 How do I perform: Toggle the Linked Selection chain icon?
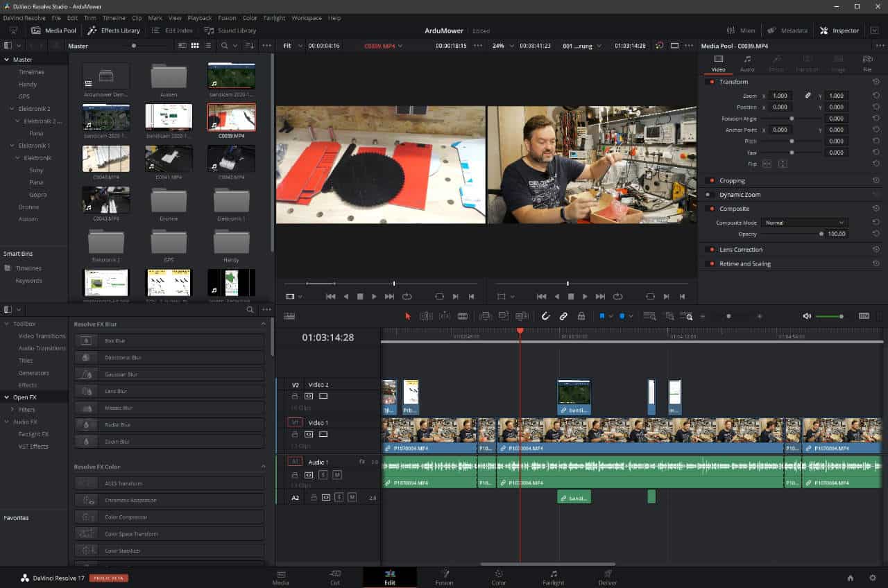(x=563, y=316)
